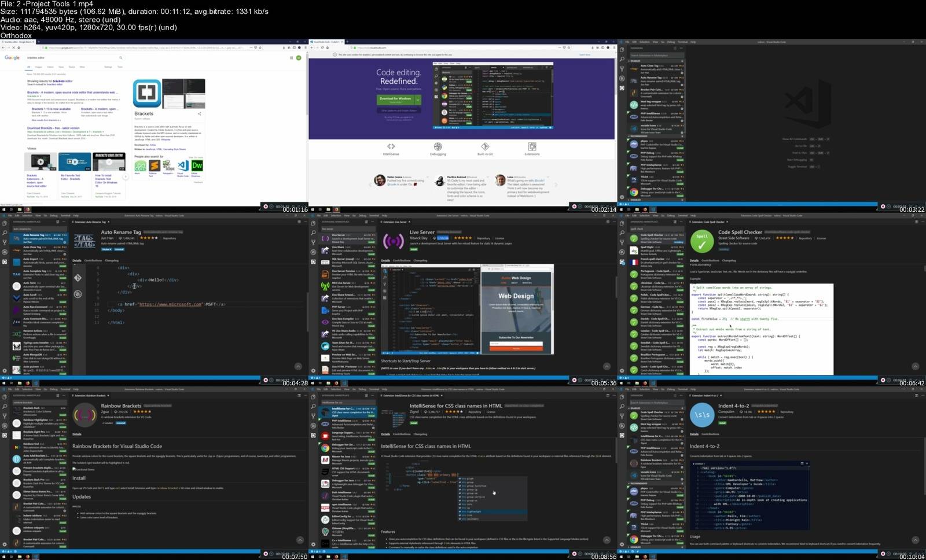Screen dimensions: 926x560
Task: Select the 'All' tab in Google results
Action: 28,67
